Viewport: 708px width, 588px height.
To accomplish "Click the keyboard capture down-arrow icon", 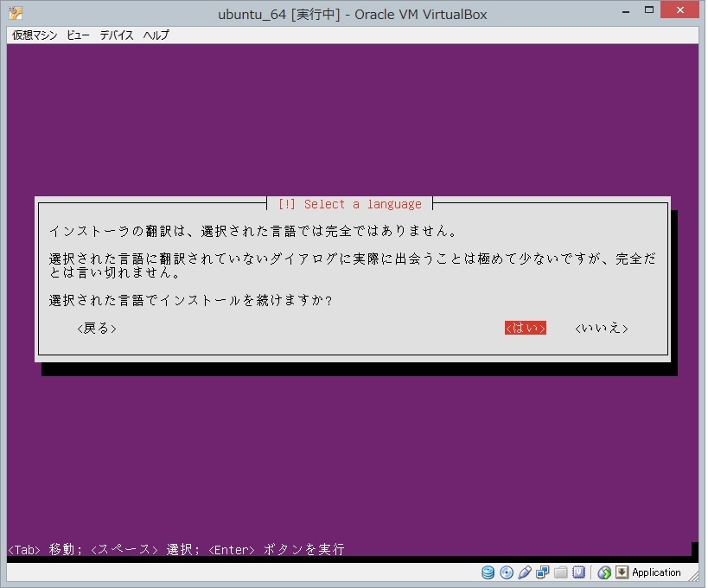I will [x=622, y=572].
